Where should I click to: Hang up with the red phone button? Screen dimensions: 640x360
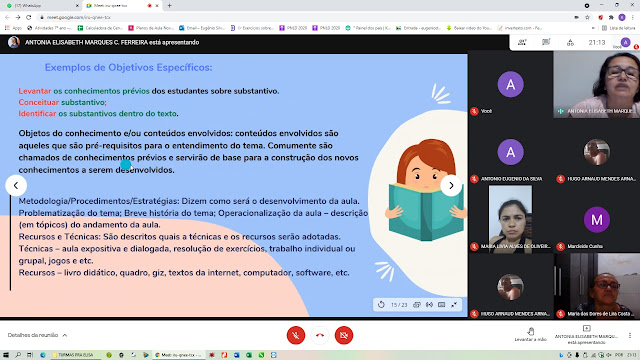(320, 336)
